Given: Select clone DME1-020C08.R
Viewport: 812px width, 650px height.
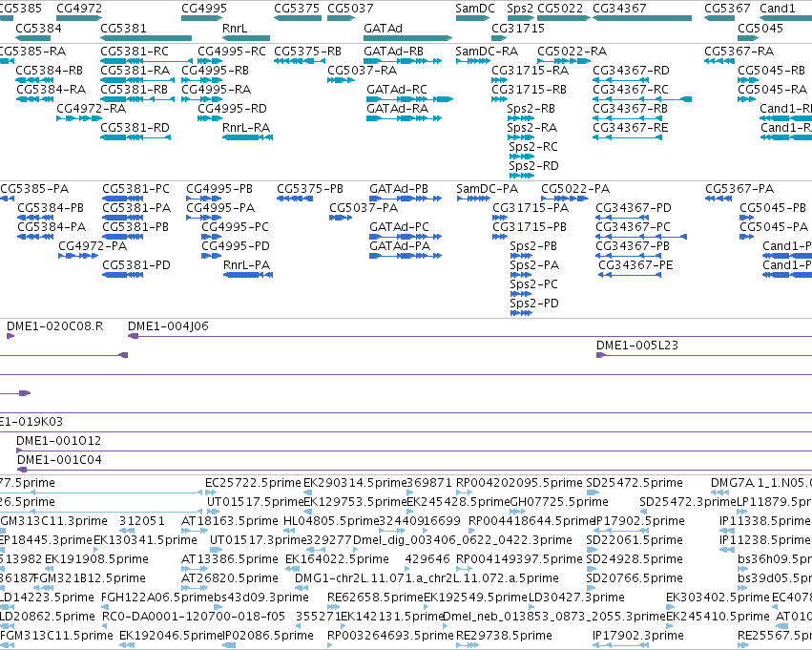Looking at the screenshot, I should (54, 326).
